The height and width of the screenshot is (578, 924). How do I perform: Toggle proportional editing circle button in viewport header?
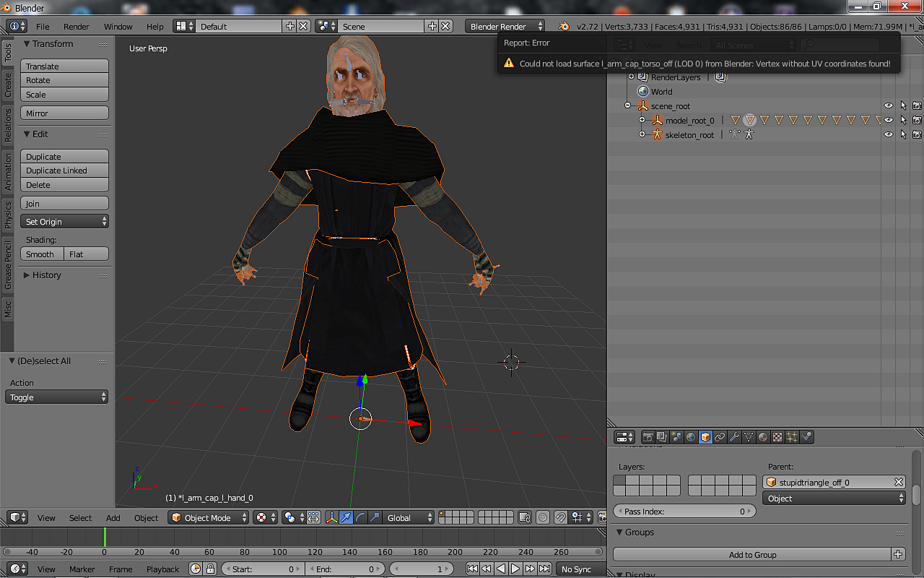[543, 517]
